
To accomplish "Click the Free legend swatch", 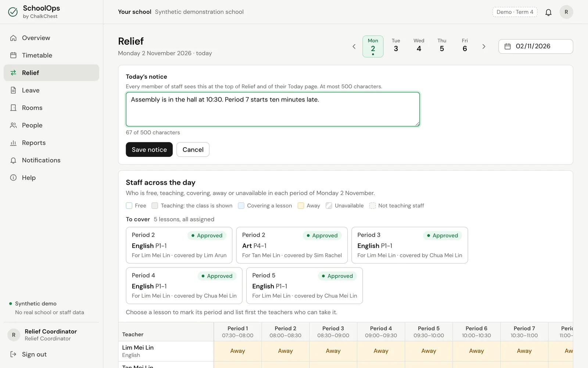I will coord(129,206).
